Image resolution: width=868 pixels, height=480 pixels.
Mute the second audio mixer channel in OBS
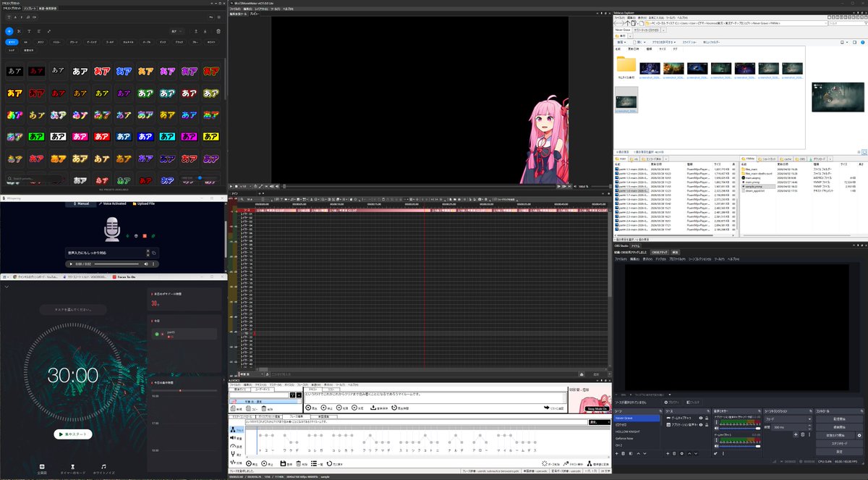(x=717, y=446)
